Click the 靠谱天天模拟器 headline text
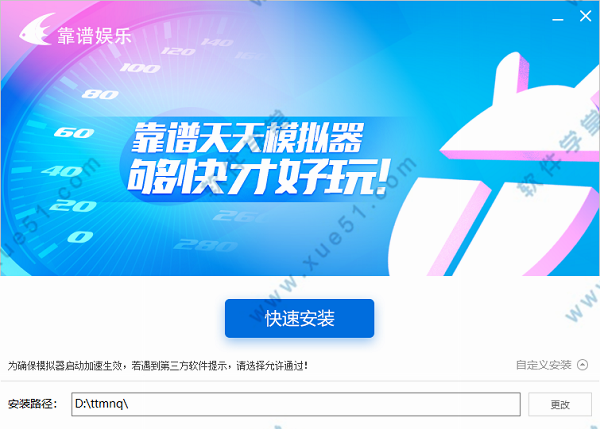Image resolution: width=600 pixels, height=429 pixels. tap(247, 137)
